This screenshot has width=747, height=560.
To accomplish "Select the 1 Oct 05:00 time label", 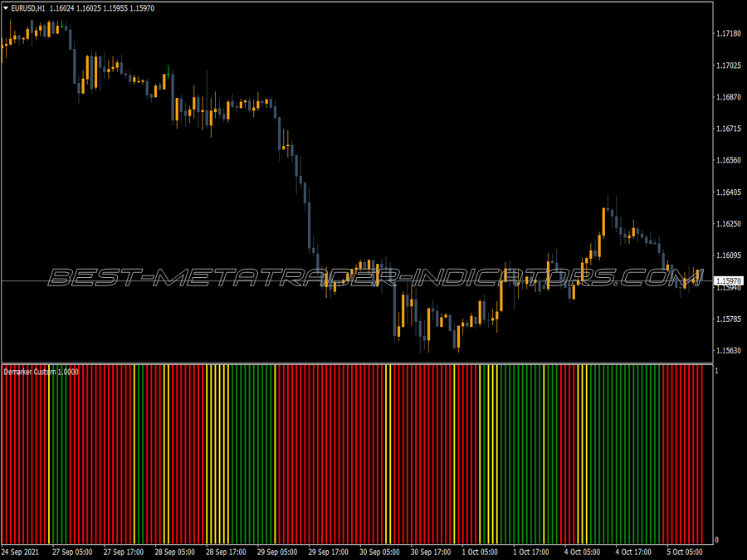I will point(480,552).
